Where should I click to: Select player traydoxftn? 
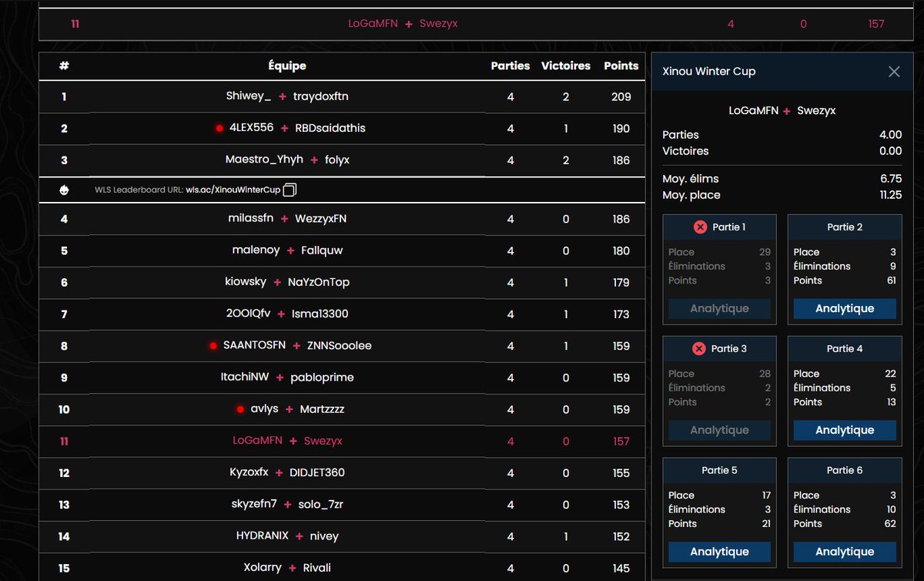tap(321, 96)
